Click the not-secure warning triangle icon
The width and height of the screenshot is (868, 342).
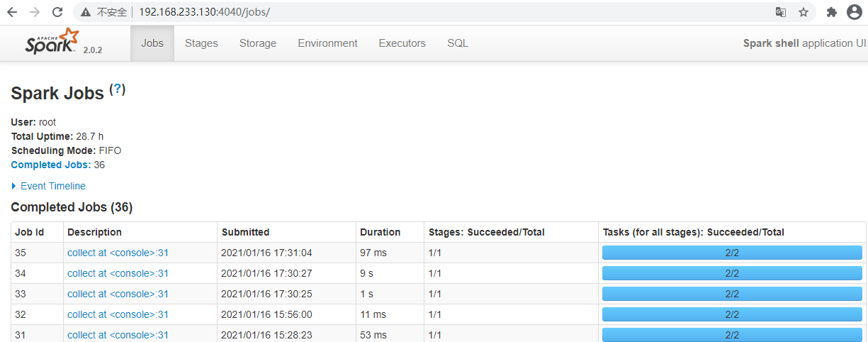[x=85, y=12]
